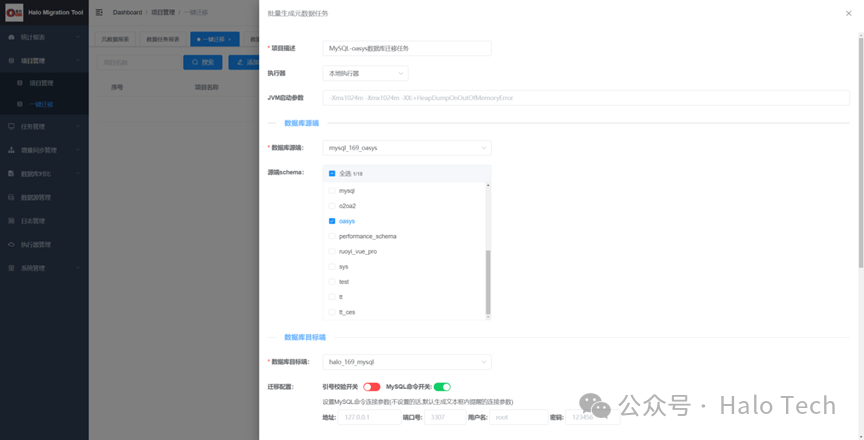Click the 项目管理 breadcrumb item
Screen dimensions: 864x440
point(163,12)
